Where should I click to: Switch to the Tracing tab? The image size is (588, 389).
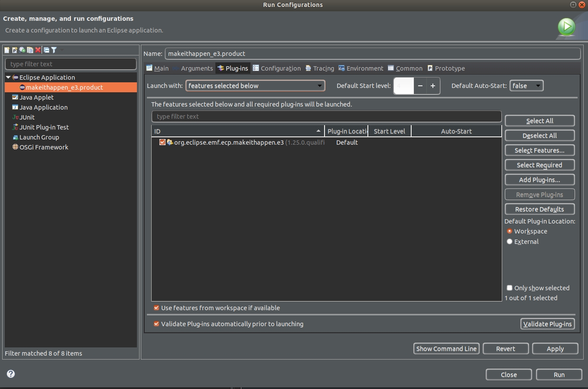click(320, 68)
